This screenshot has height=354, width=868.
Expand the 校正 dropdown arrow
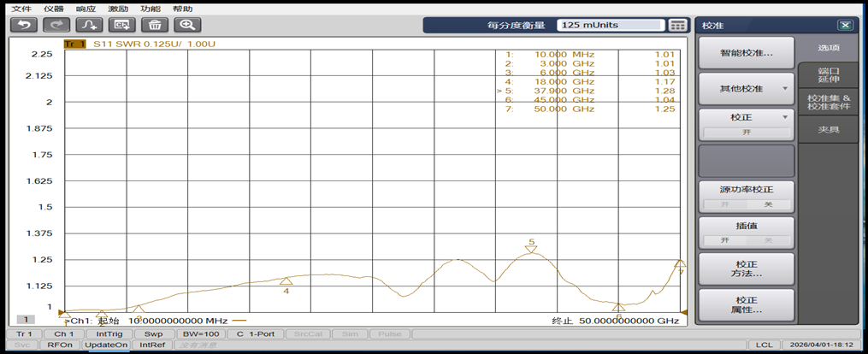[x=784, y=117]
